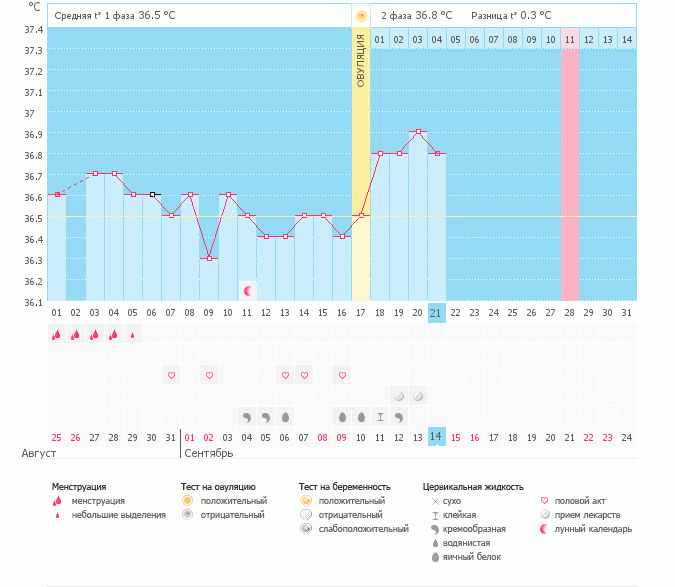Viewport: 675px width, 587px height.
Task: Click the pink phase-2 day 11 header
Action: click(569, 39)
